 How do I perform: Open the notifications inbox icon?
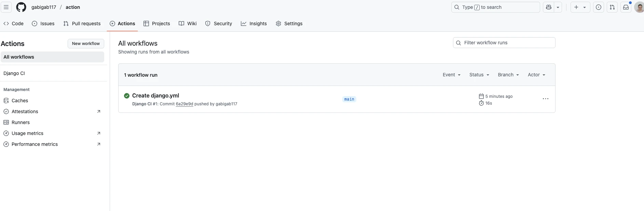[x=626, y=7]
